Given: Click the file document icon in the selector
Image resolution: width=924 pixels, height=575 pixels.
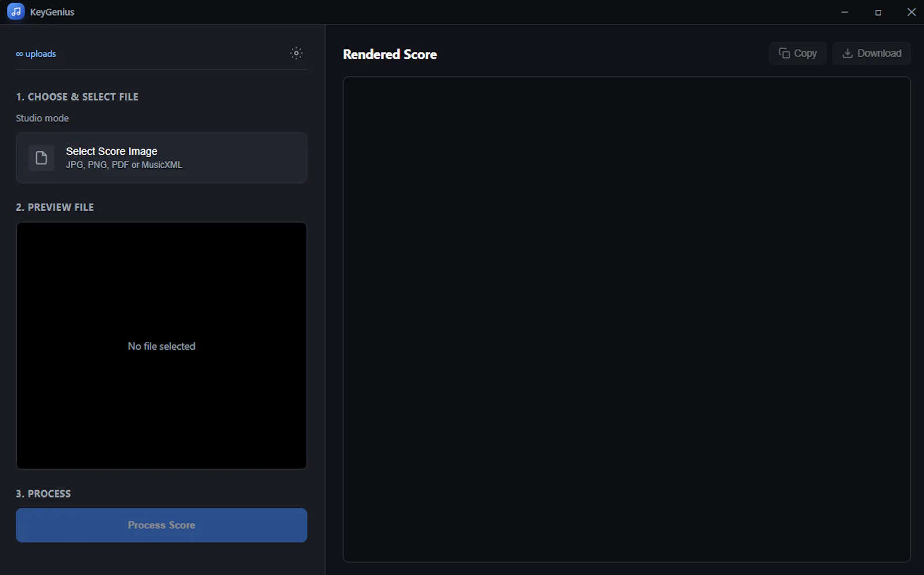Looking at the screenshot, I should 42,158.
